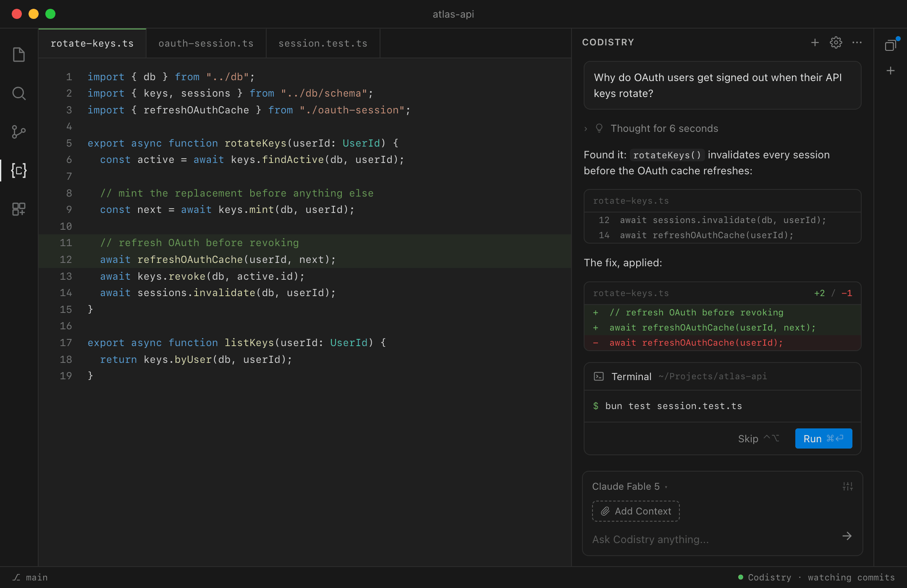This screenshot has height=588, width=907.
Task: Click the lightbulb thought icon
Action: click(x=599, y=128)
